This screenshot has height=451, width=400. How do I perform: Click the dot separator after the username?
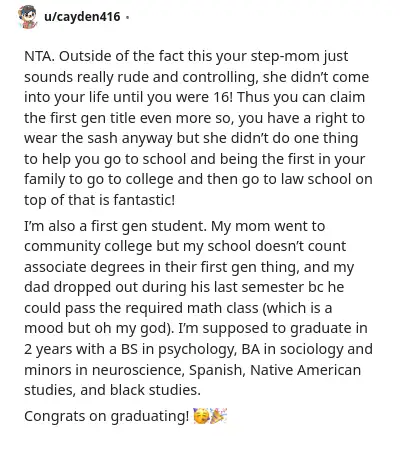(127, 17)
